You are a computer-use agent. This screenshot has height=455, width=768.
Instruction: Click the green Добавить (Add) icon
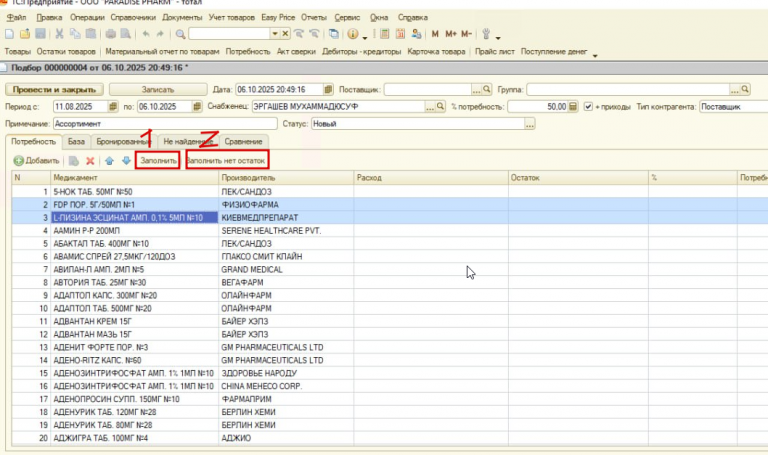[20, 160]
